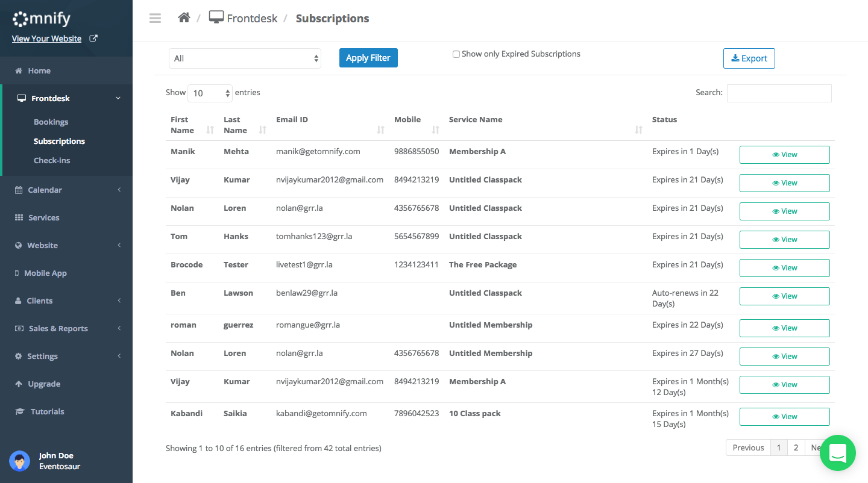Screen dimensions: 868x483
Task: View roman guerrez's Untitled Membership
Action: pyautogui.click(x=785, y=328)
